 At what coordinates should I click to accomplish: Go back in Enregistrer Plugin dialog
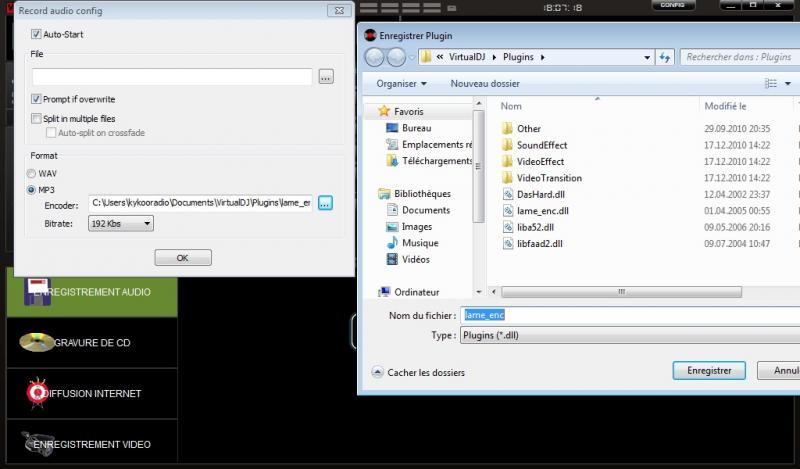point(374,57)
